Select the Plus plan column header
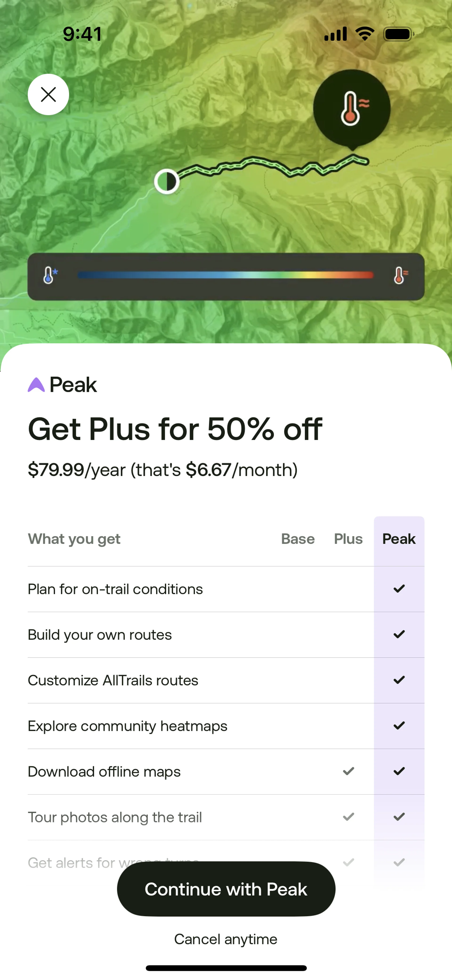The image size is (452, 980). 348,539
